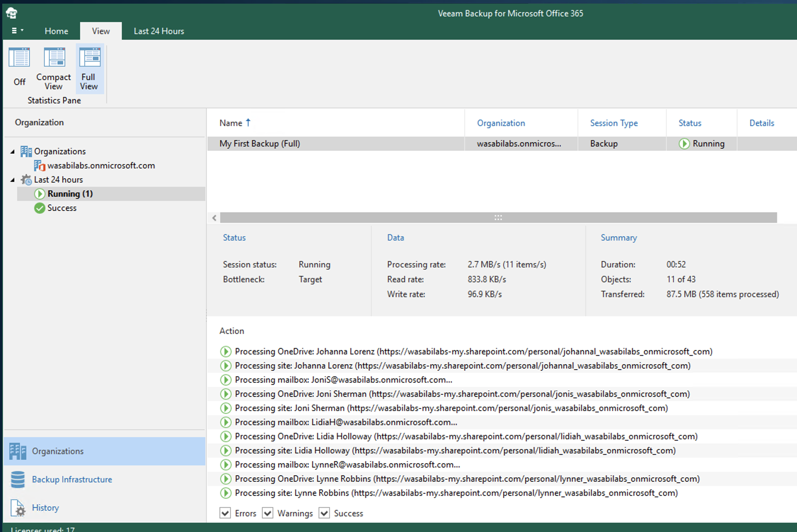
Task: Click status icon for site Joni Sherman action
Action: (226, 408)
